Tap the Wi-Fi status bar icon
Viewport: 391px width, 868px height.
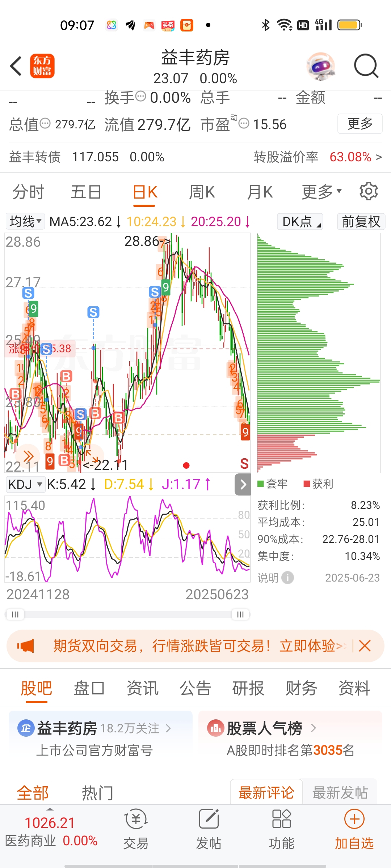[x=285, y=25]
